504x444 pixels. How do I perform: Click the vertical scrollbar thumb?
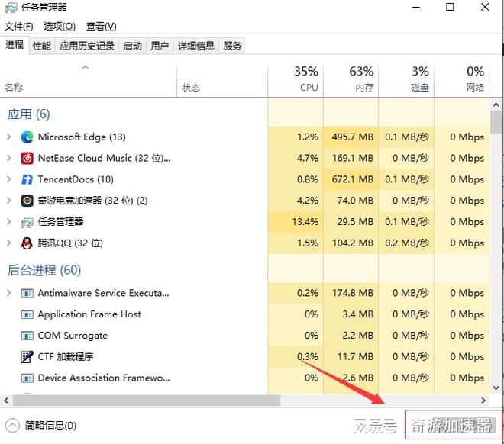(x=496, y=122)
